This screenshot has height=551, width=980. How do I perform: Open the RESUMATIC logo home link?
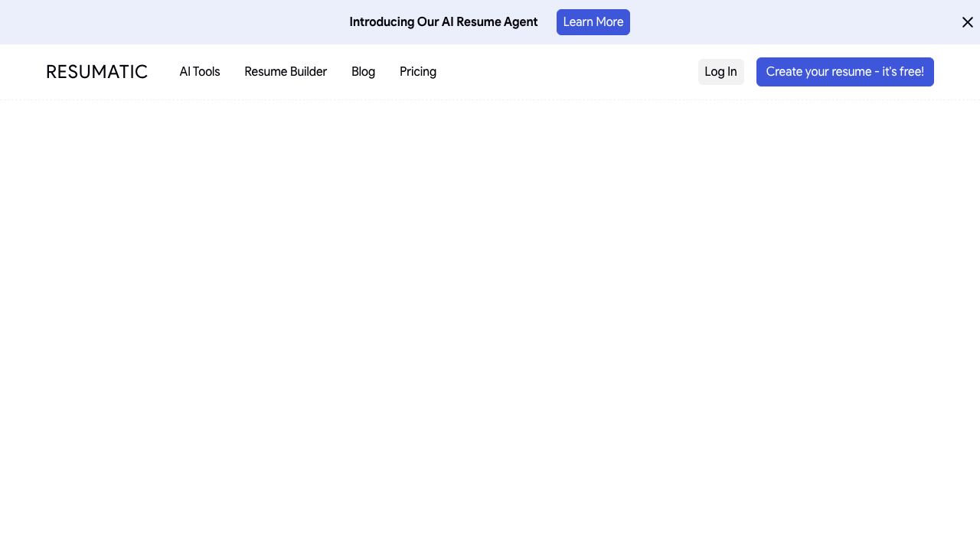96,72
